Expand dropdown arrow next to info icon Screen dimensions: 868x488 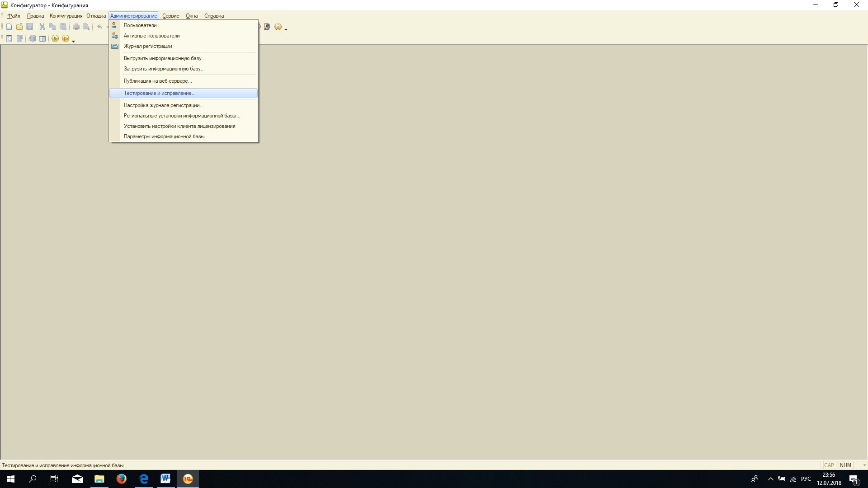[x=286, y=29]
